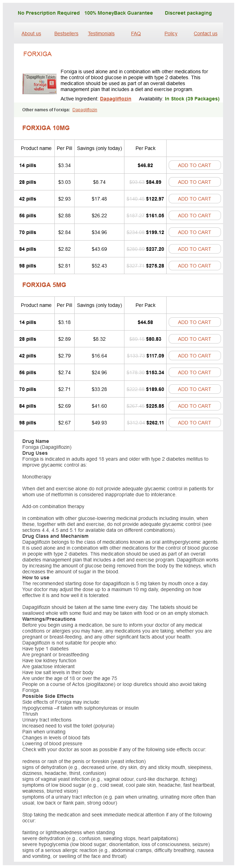Image resolution: width=237 pixels, height=868 pixels.
Task: Click Dapagliflozin under other names of Forxiga
Action: tap(85, 110)
